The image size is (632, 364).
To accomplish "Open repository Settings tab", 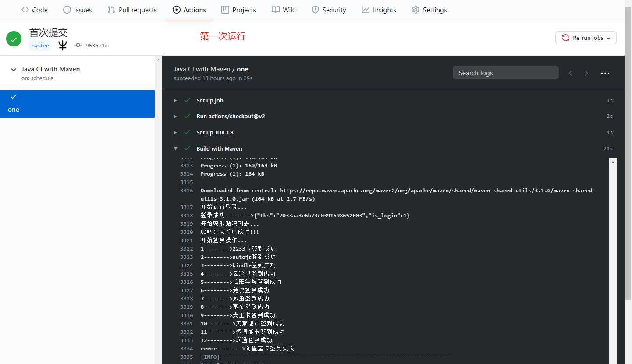I will 430,10.
